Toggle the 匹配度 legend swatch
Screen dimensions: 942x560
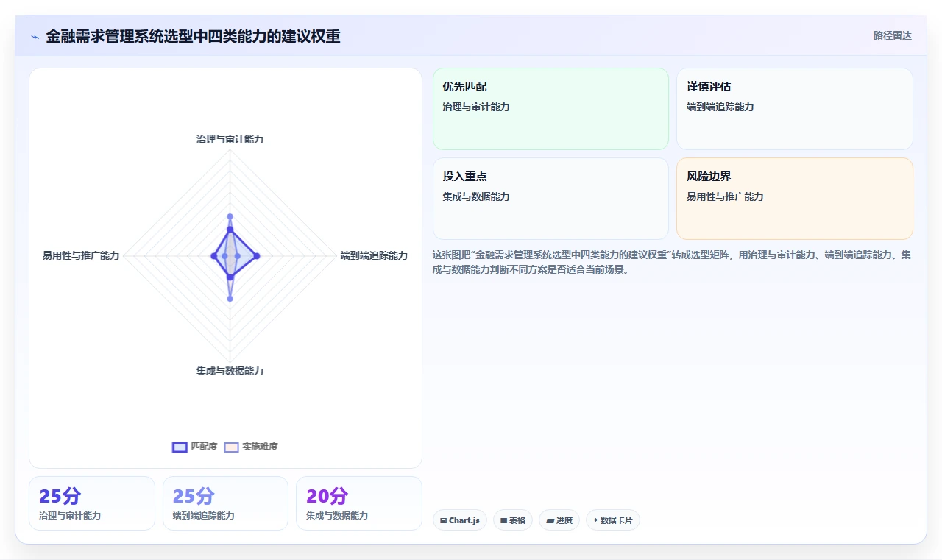point(180,447)
